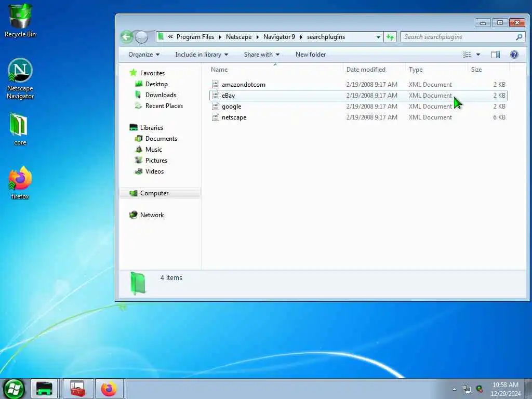
Task: Click the Firefox taskbar icon
Action: coord(109,389)
